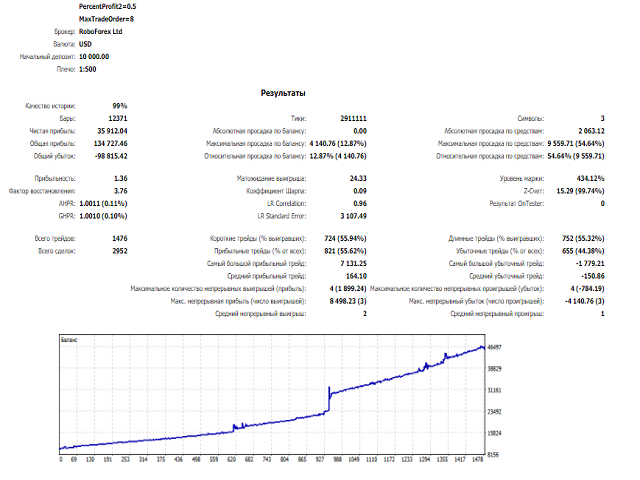Select AHPR value 1.0011 (0.11%)
The width and height of the screenshot is (640, 480).
click(x=103, y=204)
